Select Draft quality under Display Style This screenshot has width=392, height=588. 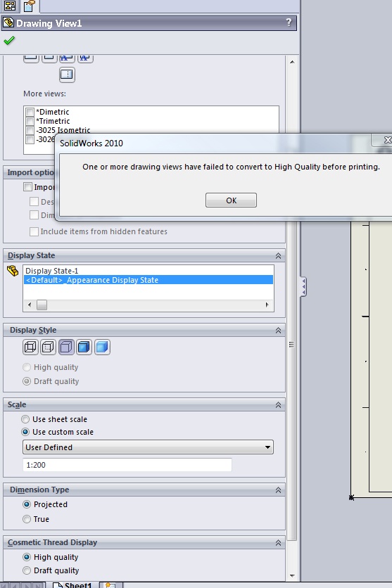(27, 381)
